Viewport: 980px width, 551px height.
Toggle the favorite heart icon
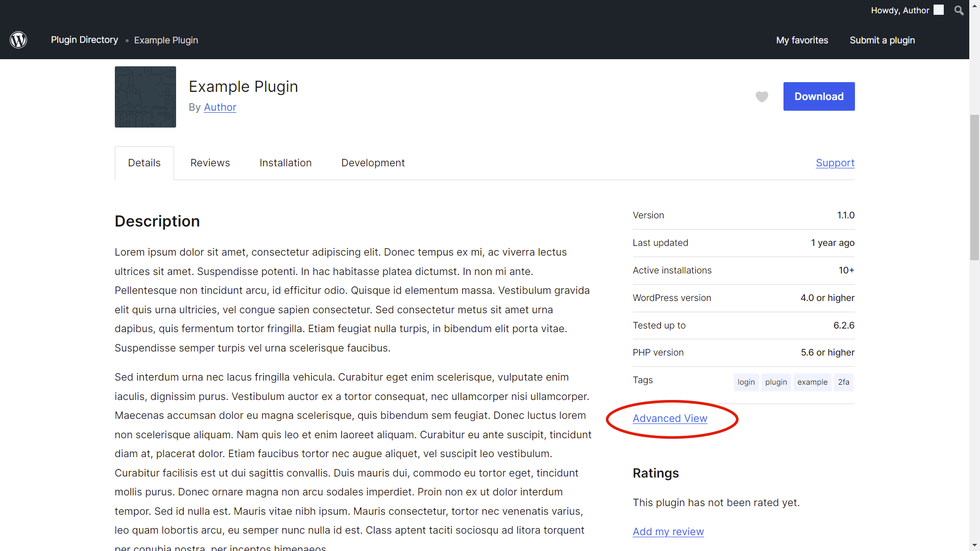tap(762, 96)
